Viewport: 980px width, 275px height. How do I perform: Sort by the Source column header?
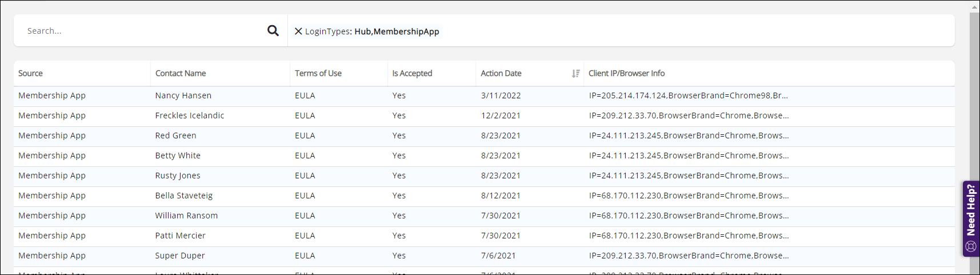coord(31,74)
